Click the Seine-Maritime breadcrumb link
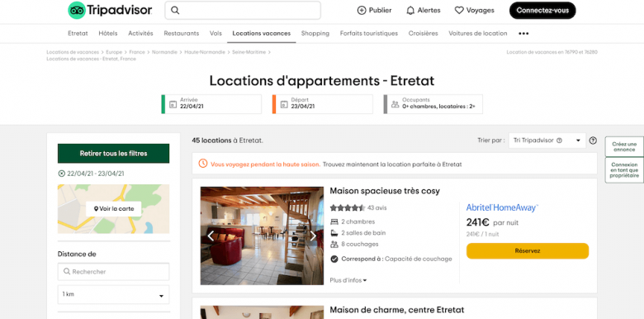The image size is (644, 319). pos(249,52)
